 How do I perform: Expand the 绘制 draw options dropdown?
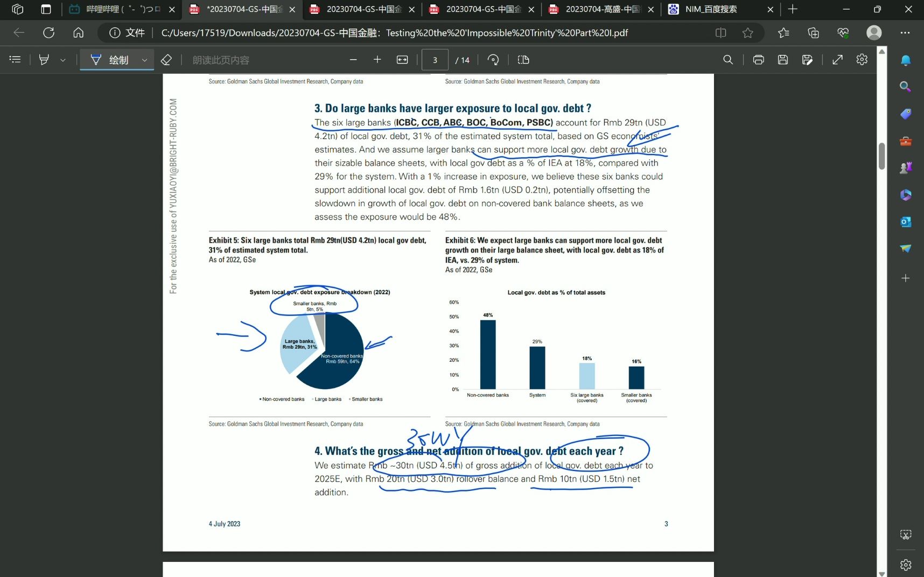[x=144, y=60]
